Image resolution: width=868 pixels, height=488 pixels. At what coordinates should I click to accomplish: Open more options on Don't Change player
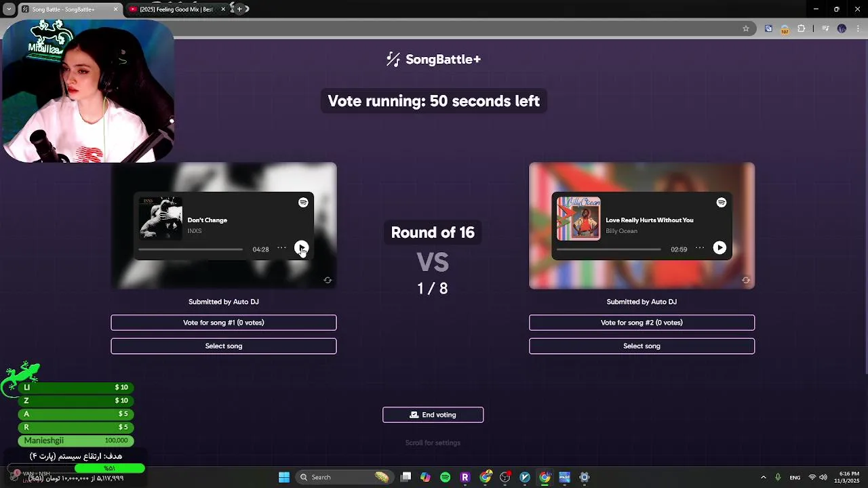coord(281,248)
